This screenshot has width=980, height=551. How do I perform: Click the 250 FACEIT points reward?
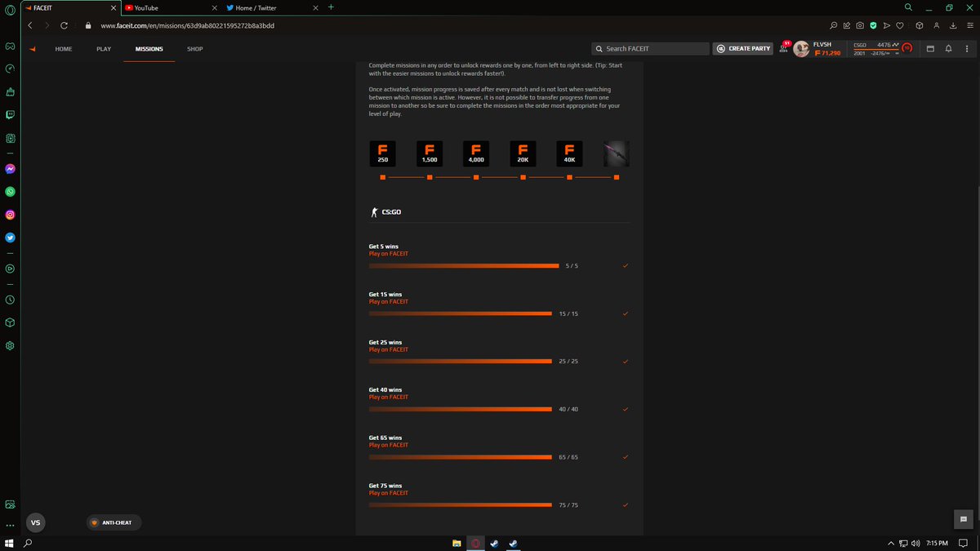(383, 153)
